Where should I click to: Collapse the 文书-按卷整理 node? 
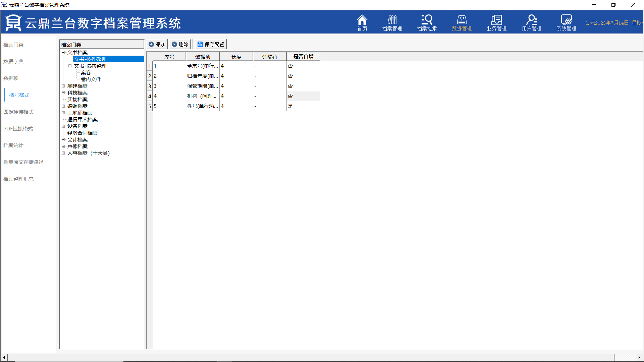(70, 66)
